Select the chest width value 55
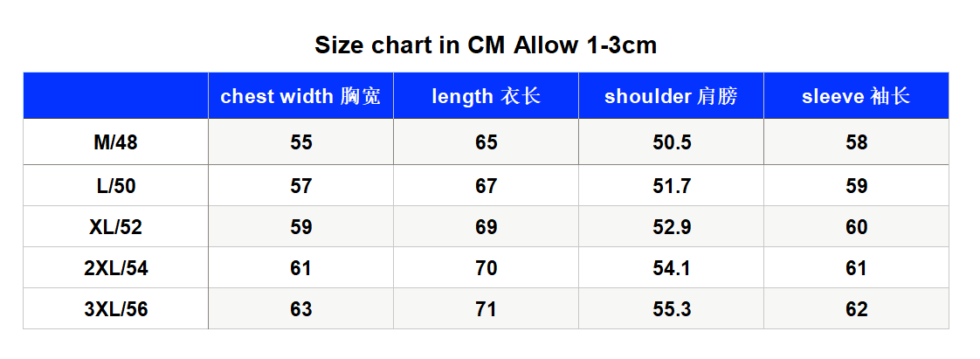This screenshot has height=359, width=980. [x=300, y=142]
